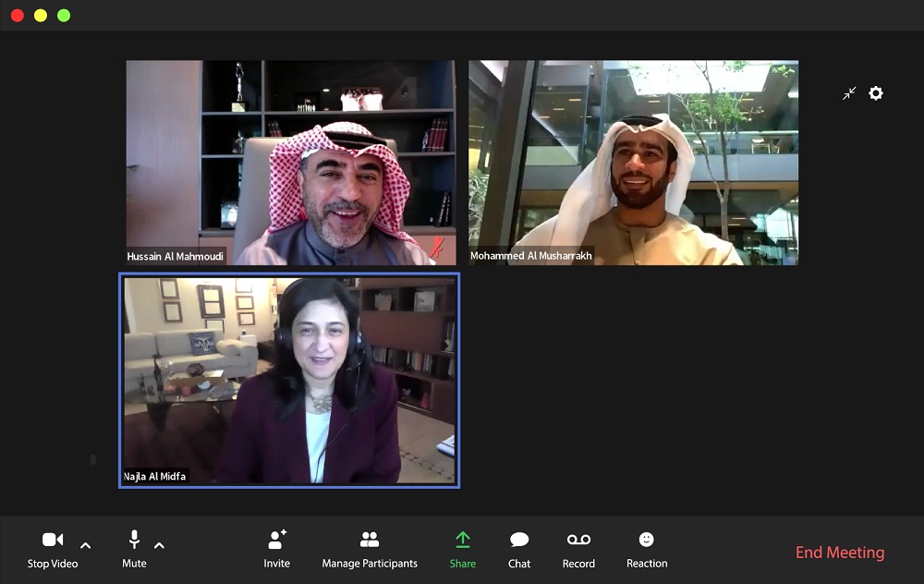The height and width of the screenshot is (584, 924).
Task: Click the yellow macOS minimize button
Action: (41, 16)
